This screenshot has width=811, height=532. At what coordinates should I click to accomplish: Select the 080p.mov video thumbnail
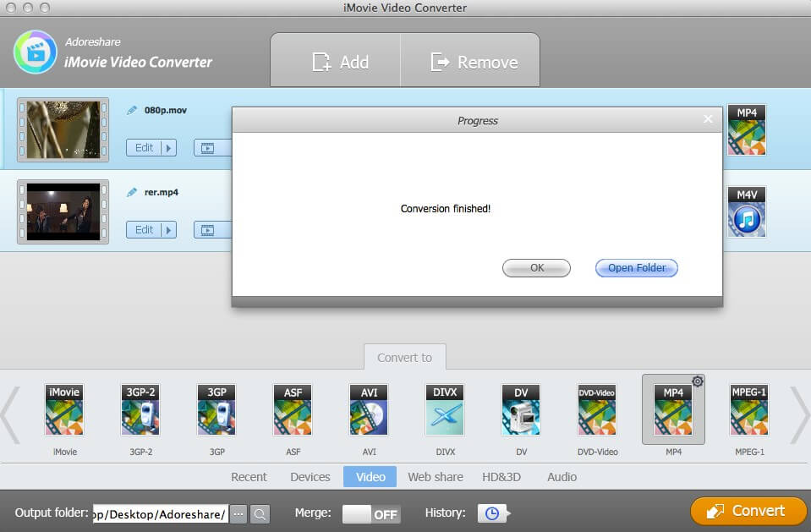tap(63, 130)
